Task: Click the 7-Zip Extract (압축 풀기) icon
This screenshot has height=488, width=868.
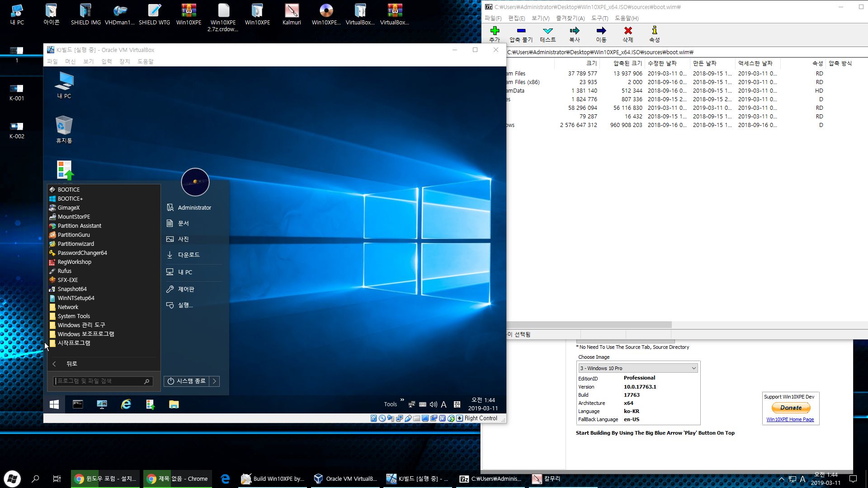Action: click(x=521, y=31)
